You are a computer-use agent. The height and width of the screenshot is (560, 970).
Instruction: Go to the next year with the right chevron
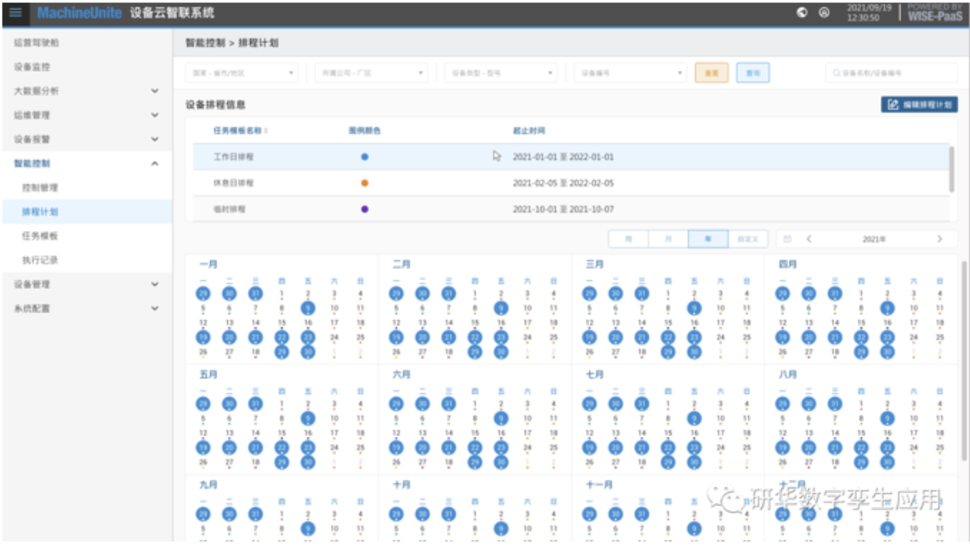pos(940,239)
